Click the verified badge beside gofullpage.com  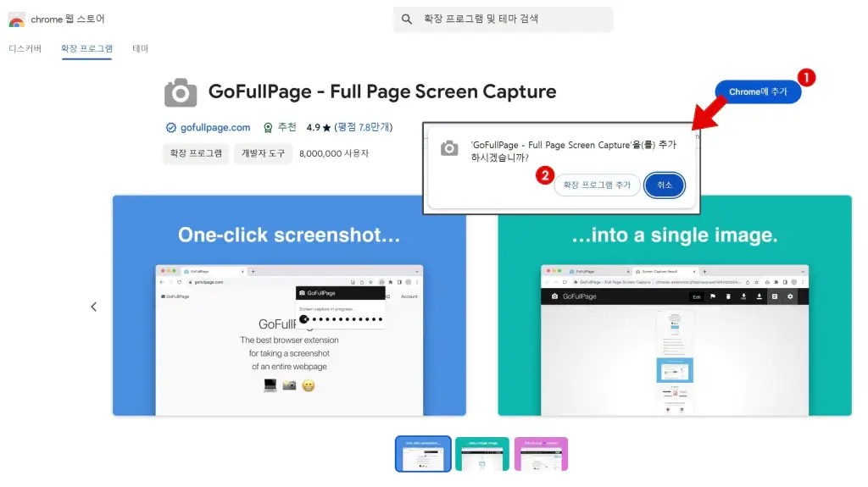(x=170, y=128)
